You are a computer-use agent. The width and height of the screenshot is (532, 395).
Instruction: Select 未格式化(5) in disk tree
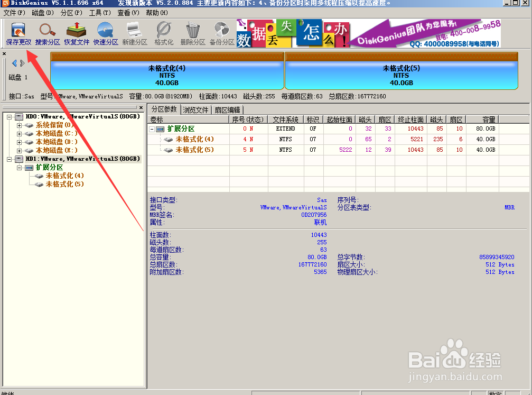[64, 185]
